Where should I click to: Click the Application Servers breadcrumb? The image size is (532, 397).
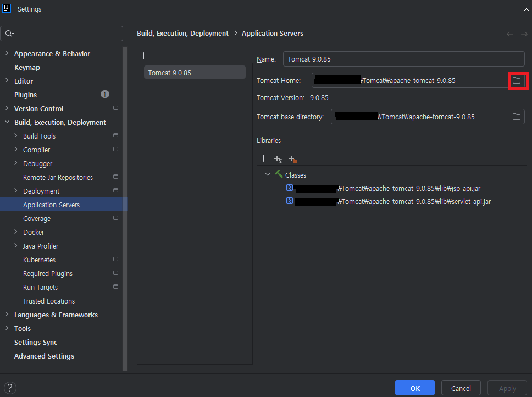click(273, 33)
